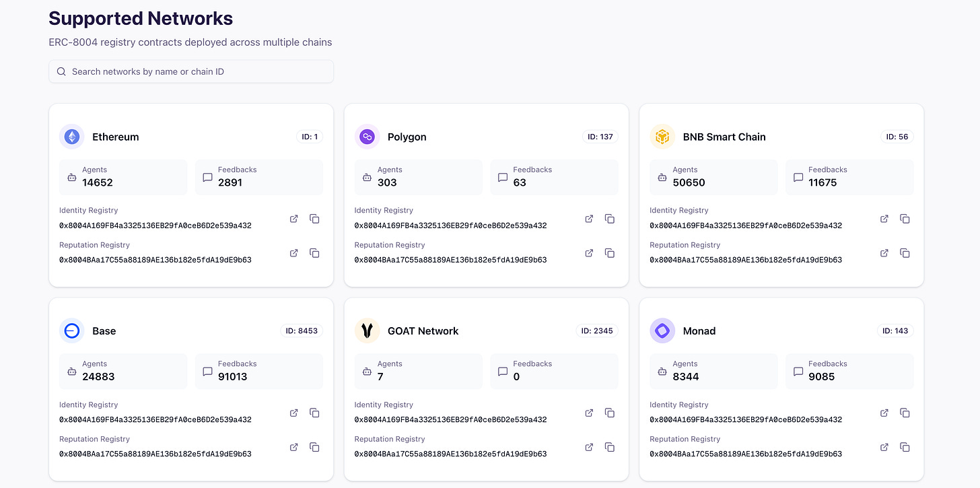Focus the Search networks input field
The width and height of the screenshot is (980, 488).
[x=191, y=71]
